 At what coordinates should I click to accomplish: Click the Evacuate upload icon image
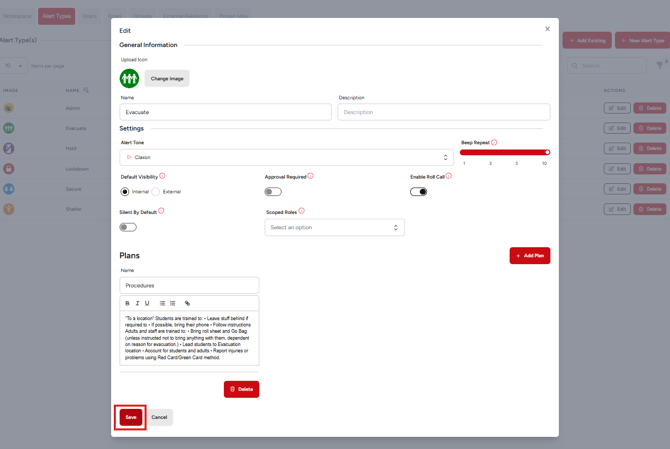(x=129, y=78)
